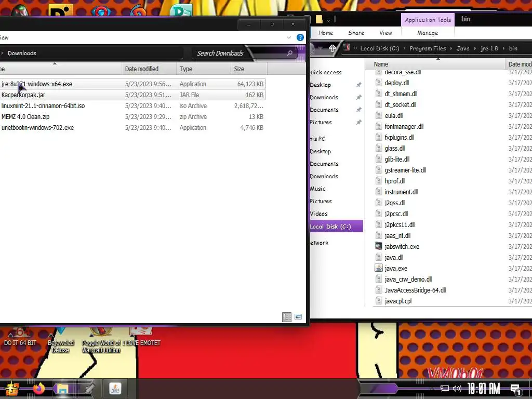532x399 pixels.
Task: Select the javacpl.cpl file icon
Action: pos(379,301)
